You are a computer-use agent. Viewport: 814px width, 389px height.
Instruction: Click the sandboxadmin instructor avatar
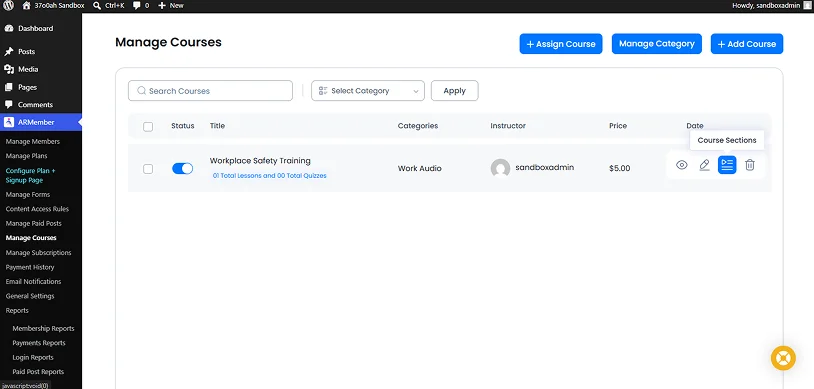(500, 168)
